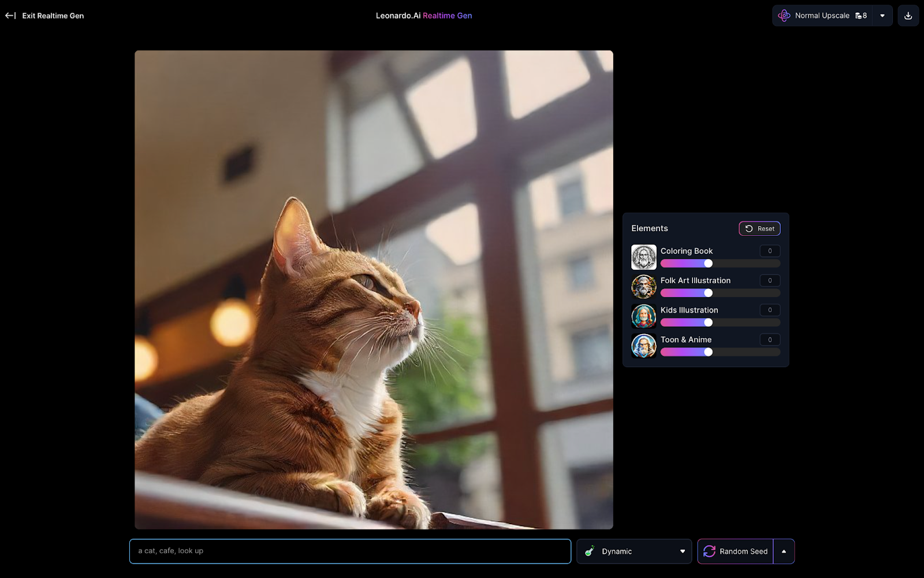Click the Coloring Book slider handle

708,264
